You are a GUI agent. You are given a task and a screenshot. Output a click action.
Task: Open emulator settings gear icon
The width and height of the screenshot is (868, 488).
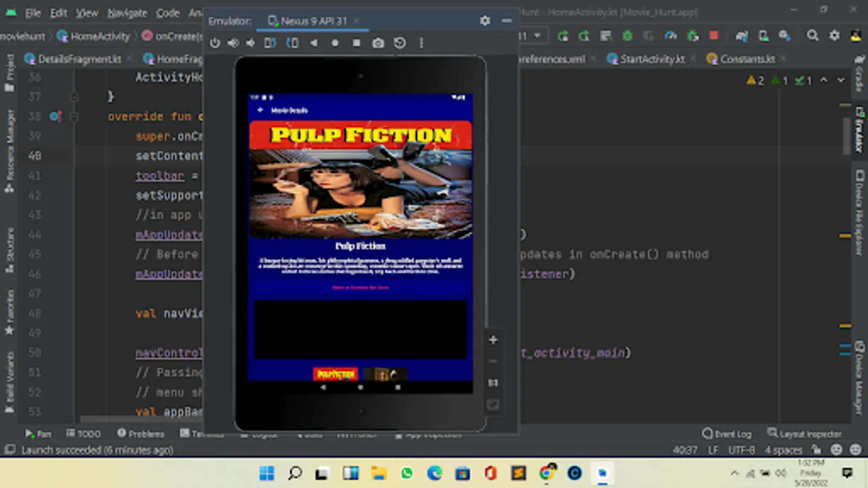click(484, 21)
